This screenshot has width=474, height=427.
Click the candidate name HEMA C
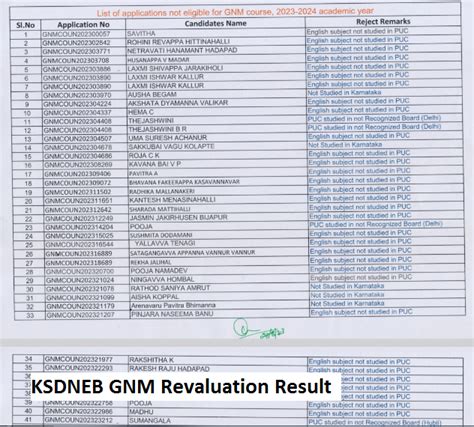point(141,112)
